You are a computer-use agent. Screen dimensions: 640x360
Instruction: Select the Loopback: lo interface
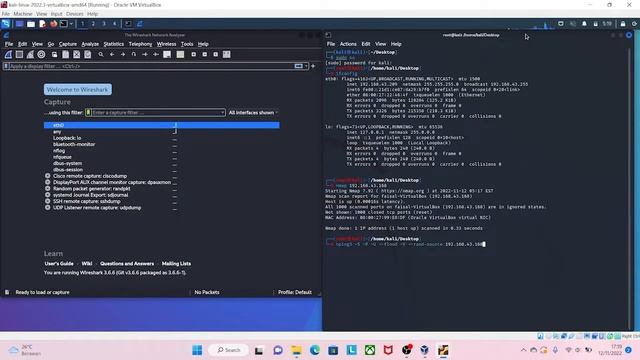[67, 138]
